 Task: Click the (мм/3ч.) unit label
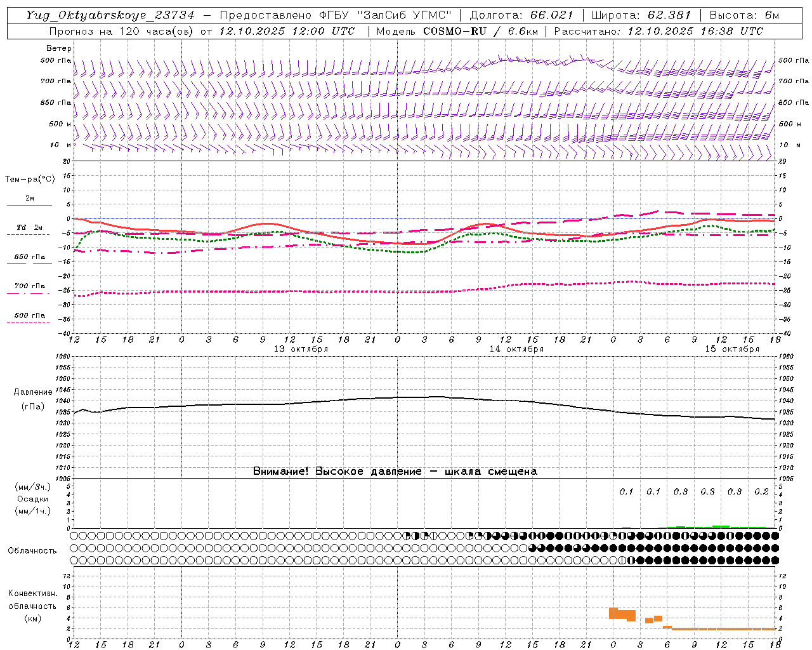(x=33, y=487)
